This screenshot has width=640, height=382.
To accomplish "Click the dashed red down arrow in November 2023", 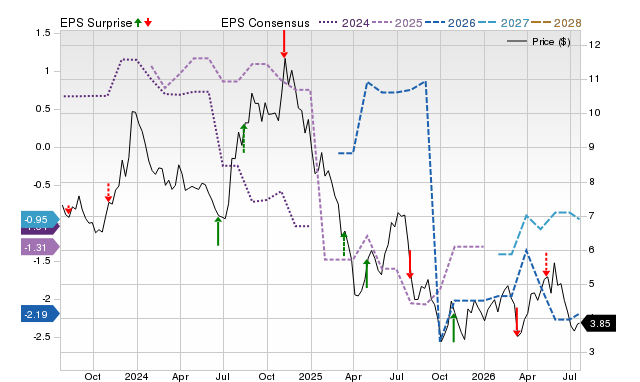I will coord(108,193).
